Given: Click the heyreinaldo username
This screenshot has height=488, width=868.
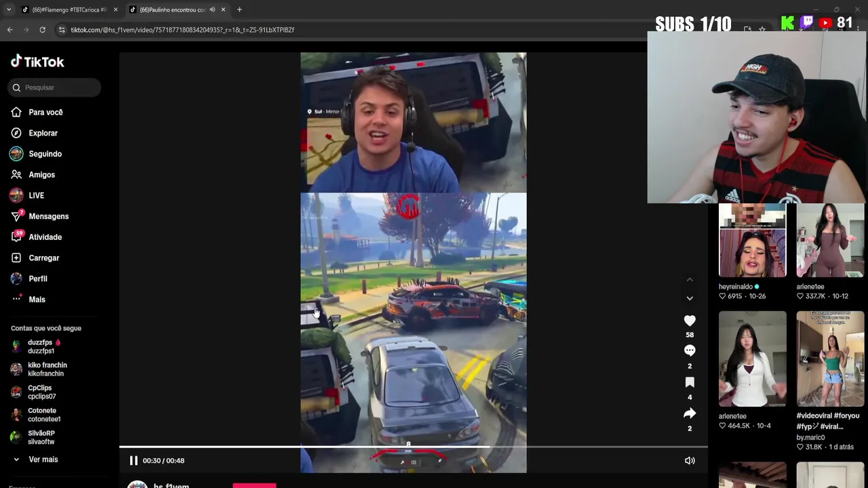Looking at the screenshot, I should click(735, 287).
